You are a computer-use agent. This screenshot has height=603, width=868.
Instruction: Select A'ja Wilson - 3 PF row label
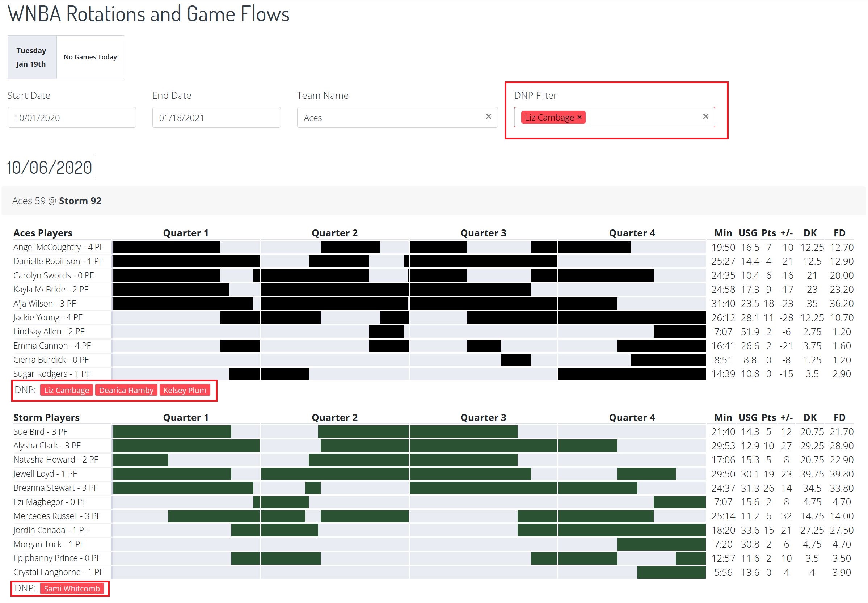[45, 303]
